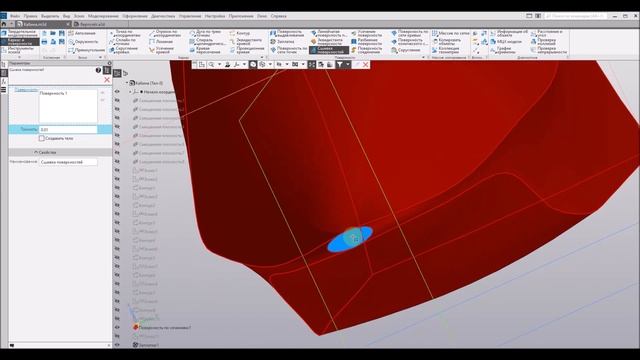Activate Поверхность соединения command
This screenshot has width=640, height=360.
pyautogui.click(x=367, y=50)
